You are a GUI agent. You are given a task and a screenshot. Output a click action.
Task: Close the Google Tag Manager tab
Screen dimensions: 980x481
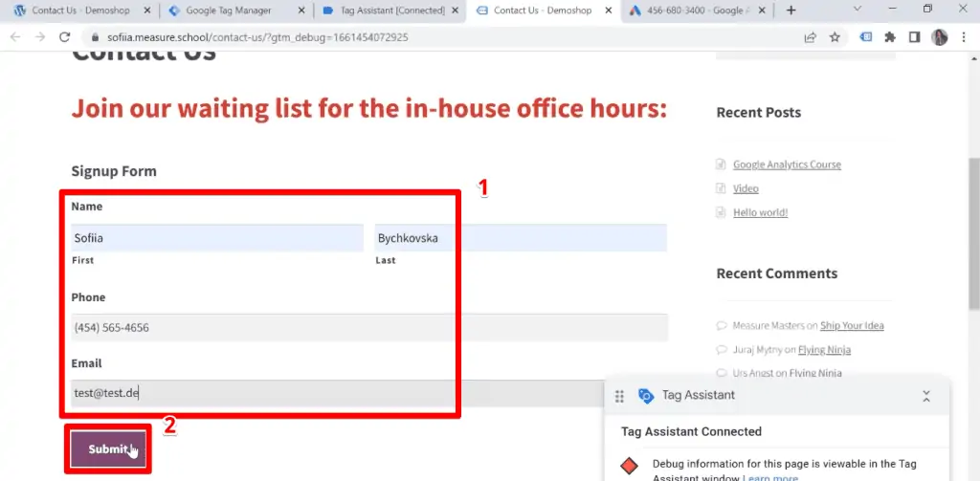point(301,11)
